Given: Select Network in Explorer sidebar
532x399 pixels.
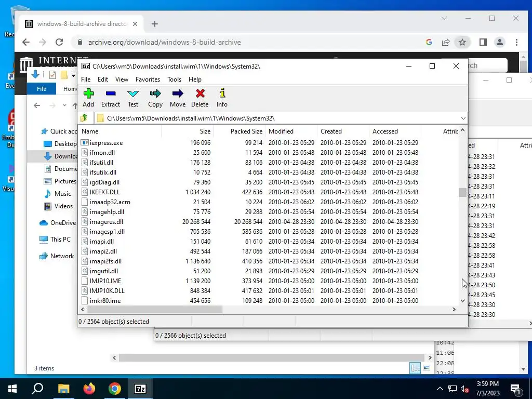Looking at the screenshot, I should pyautogui.click(x=62, y=256).
